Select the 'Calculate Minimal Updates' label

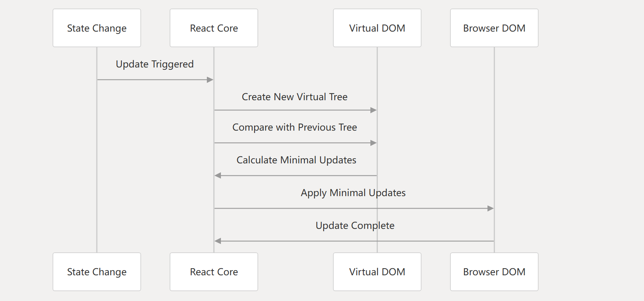tap(296, 160)
